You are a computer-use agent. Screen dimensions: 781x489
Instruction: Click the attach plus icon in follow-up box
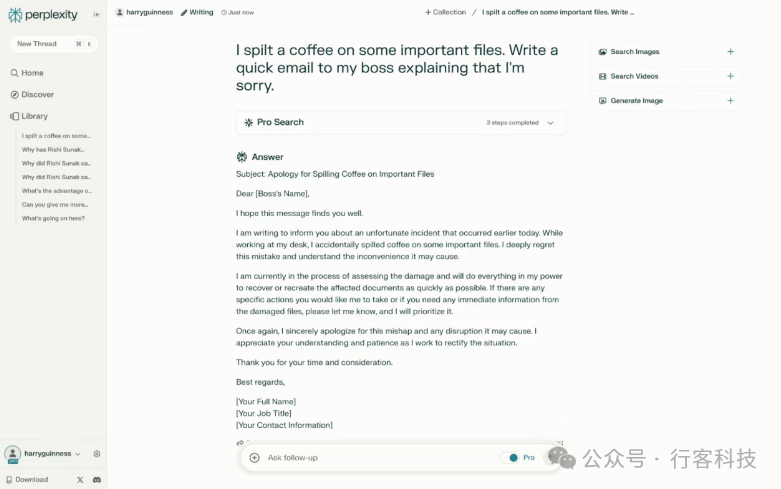click(x=255, y=458)
